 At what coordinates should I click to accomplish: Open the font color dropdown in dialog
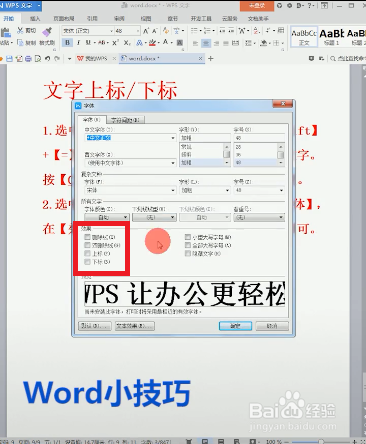click(x=107, y=218)
